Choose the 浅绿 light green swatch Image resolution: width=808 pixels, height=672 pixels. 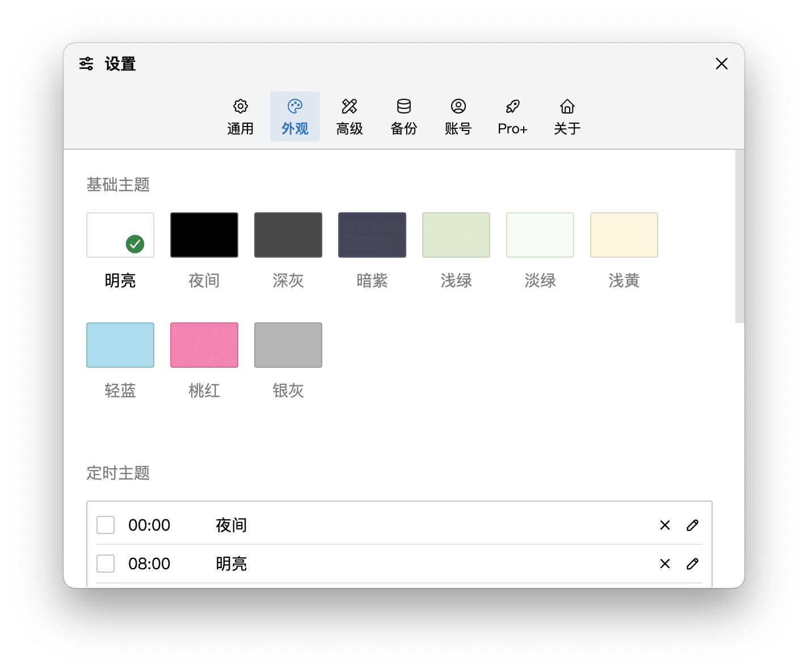tap(456, 235)
